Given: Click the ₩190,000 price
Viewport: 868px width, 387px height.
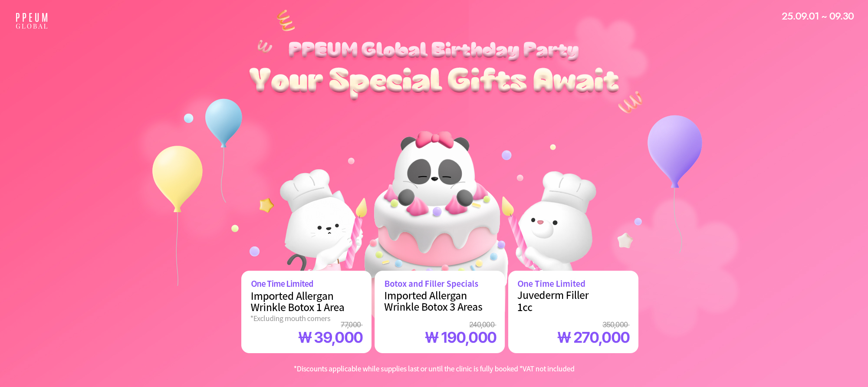Looking at the screenshot, I should pyautogui.click(x=461, y=338).
